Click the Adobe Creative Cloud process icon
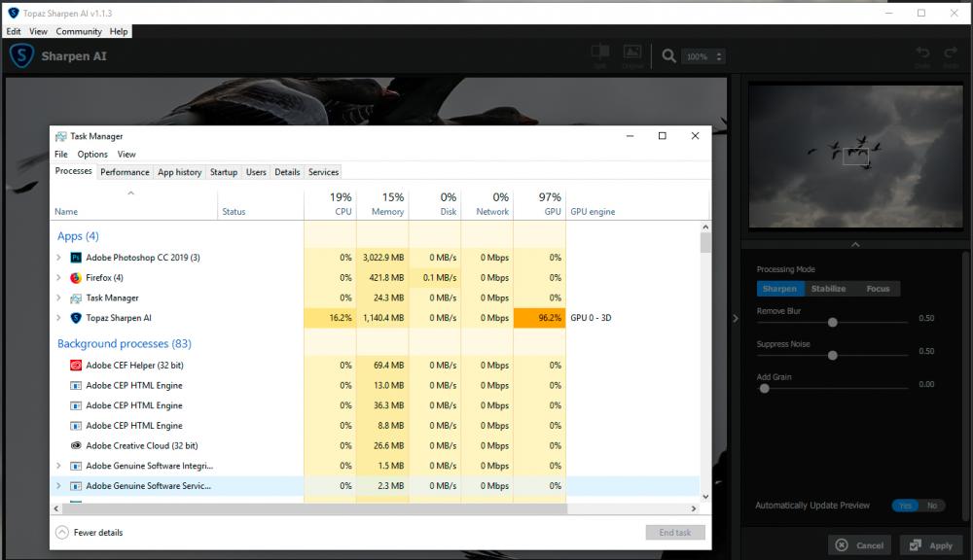Screen dimensions: 973x560 76,446
